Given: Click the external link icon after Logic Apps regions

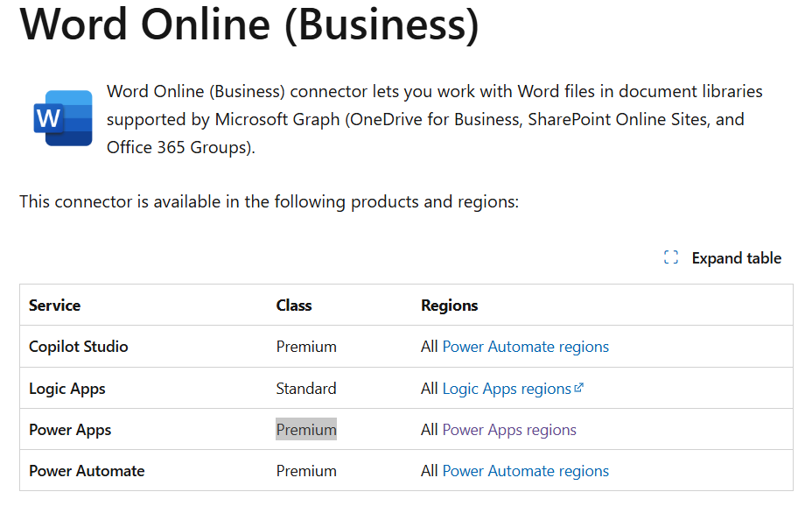Looking at the screenshot, I should coord(579,388).
